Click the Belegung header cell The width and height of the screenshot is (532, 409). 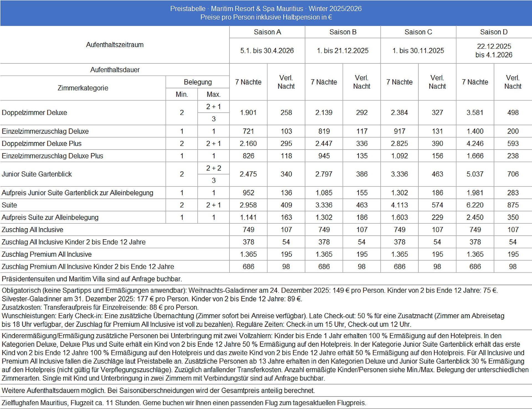click(x=198, y=82)
